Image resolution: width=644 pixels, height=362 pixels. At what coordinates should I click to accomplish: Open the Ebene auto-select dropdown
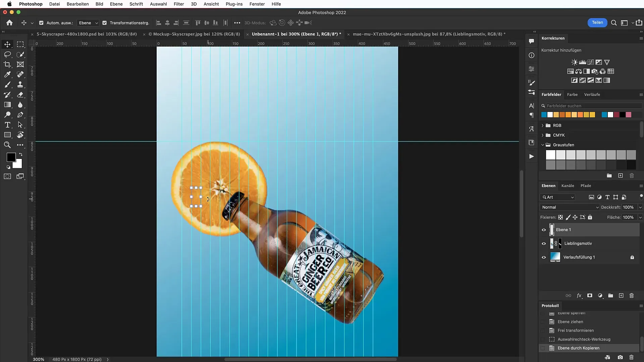point(88,23)
